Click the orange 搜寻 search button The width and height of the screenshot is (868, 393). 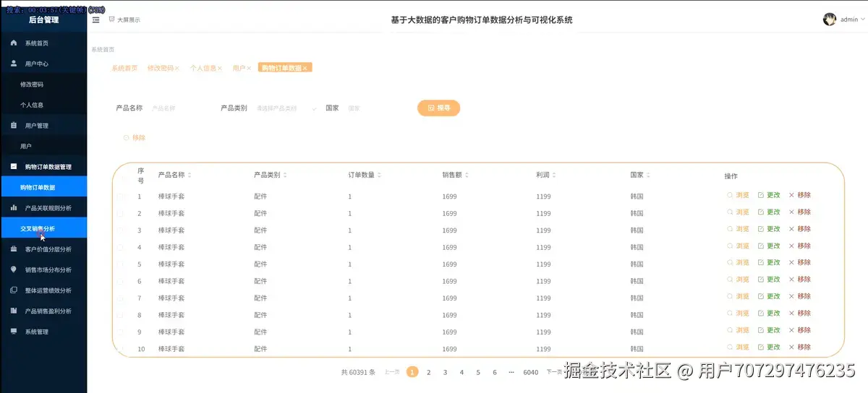(x=438, y=108)
